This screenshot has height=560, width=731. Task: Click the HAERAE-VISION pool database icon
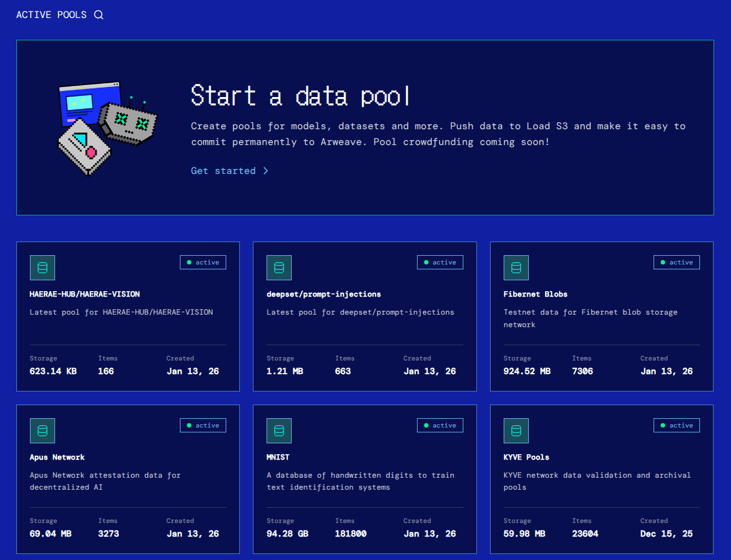43,268
